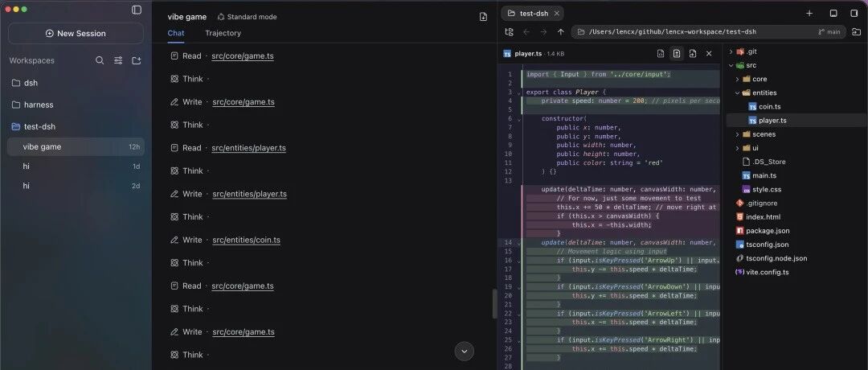The width and height of the screenshot is (868, 370).
Task: Click first code-view icon in player.ts header
Action: click(x=661, y=54)
